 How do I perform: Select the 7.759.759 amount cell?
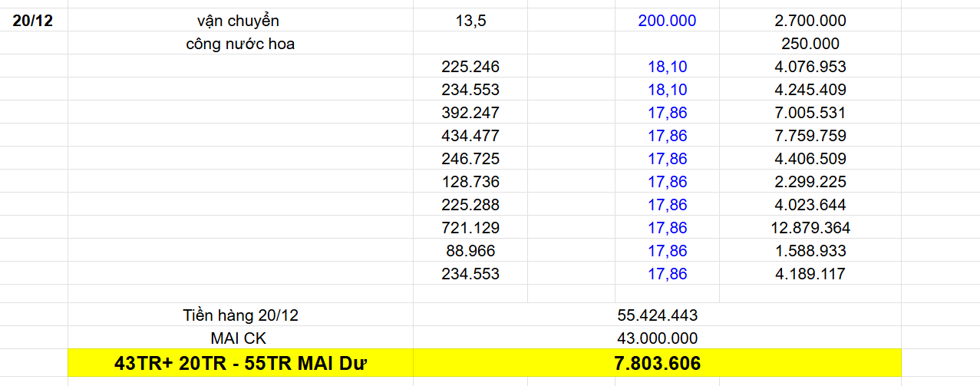click(810, 136)
